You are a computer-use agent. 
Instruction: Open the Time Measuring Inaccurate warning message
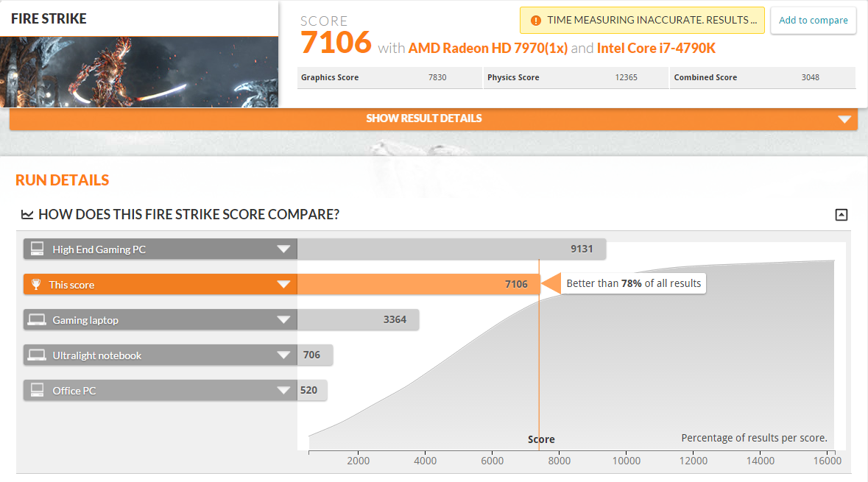(642, 21)
